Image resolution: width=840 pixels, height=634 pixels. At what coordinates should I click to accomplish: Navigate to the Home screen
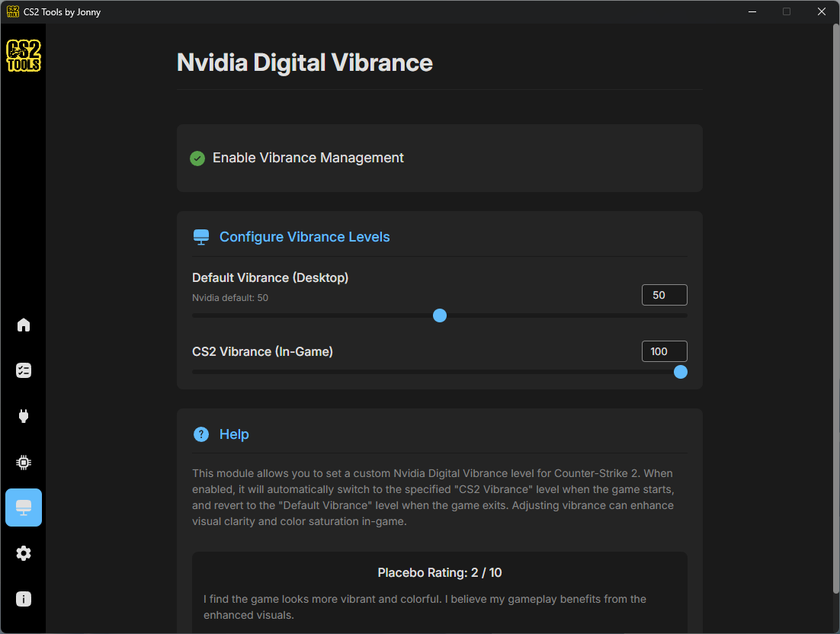(23, 325)
